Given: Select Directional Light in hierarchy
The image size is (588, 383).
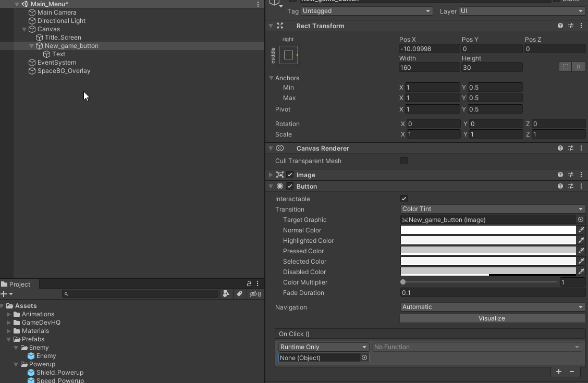Looking at the screenshot, I should (x=61, y=21).
